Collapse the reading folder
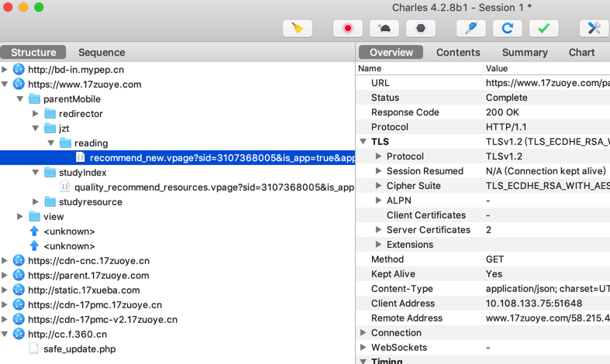This screenshot has height=364, width=610. 51,143
